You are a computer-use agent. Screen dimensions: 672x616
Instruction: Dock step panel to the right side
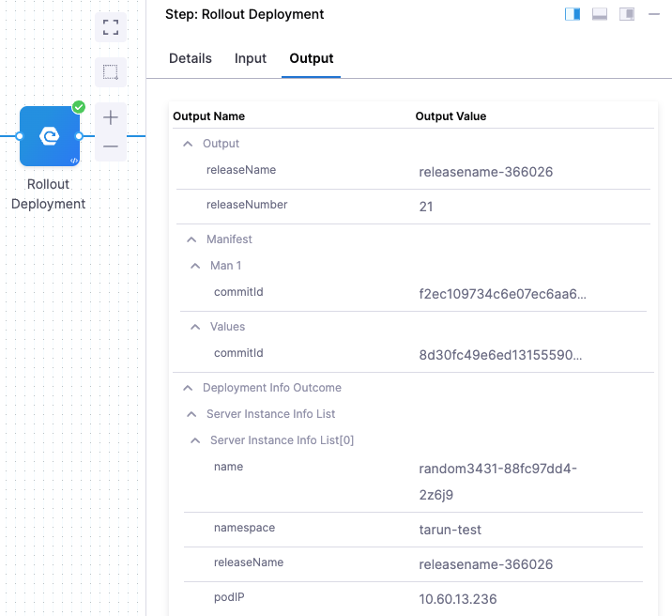(573, 14)
